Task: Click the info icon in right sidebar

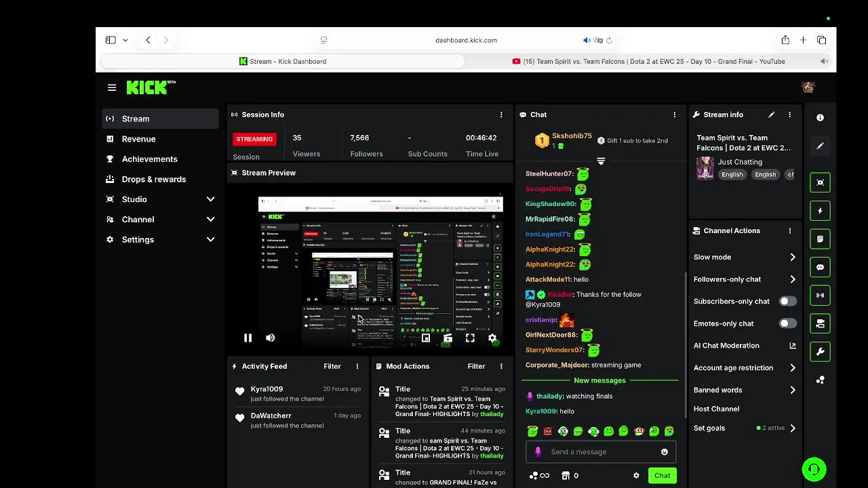Action: point(820,117)
